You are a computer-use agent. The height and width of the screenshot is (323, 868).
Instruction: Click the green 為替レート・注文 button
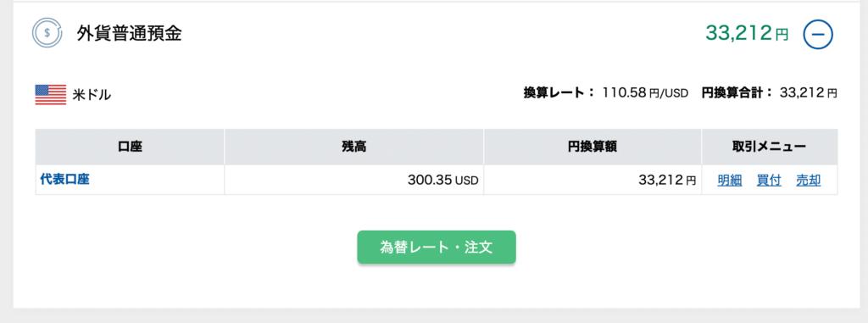point(437,247)
